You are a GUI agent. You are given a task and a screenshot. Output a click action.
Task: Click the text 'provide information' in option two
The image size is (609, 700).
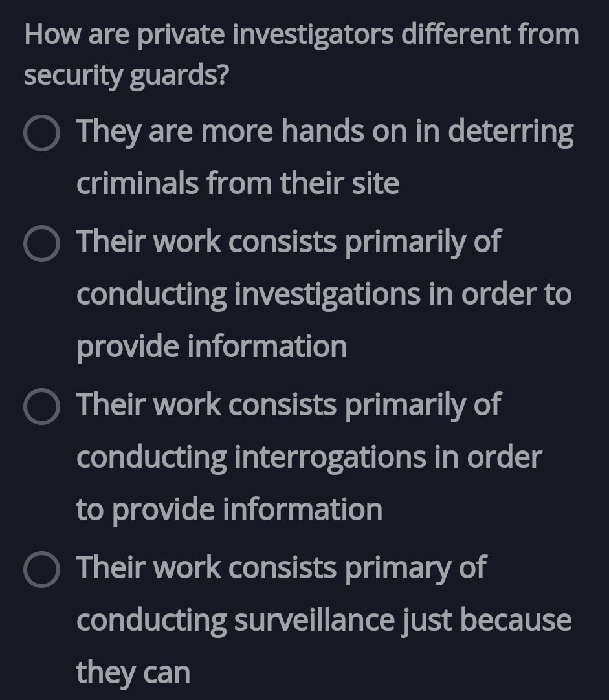click(x=213, y=346)
